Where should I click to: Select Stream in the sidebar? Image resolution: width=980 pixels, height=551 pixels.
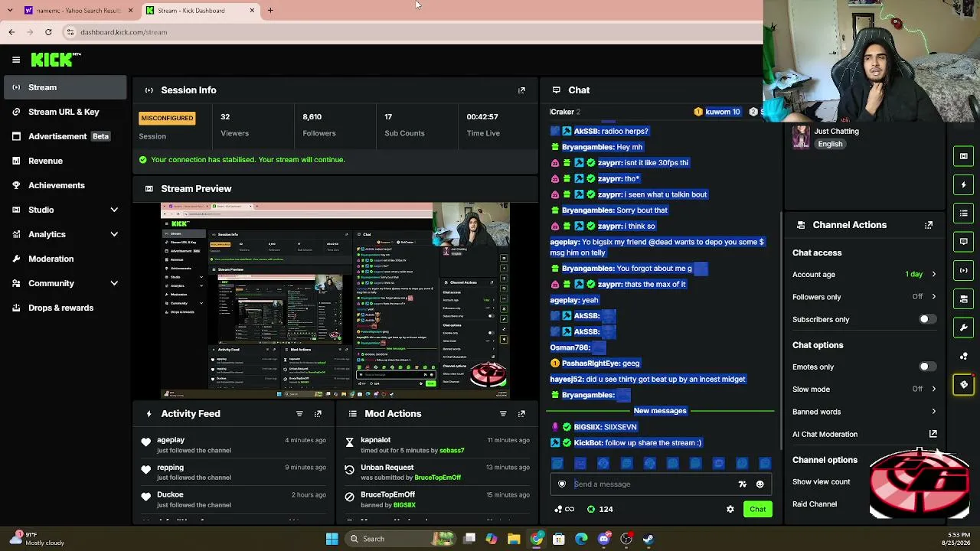65,87
